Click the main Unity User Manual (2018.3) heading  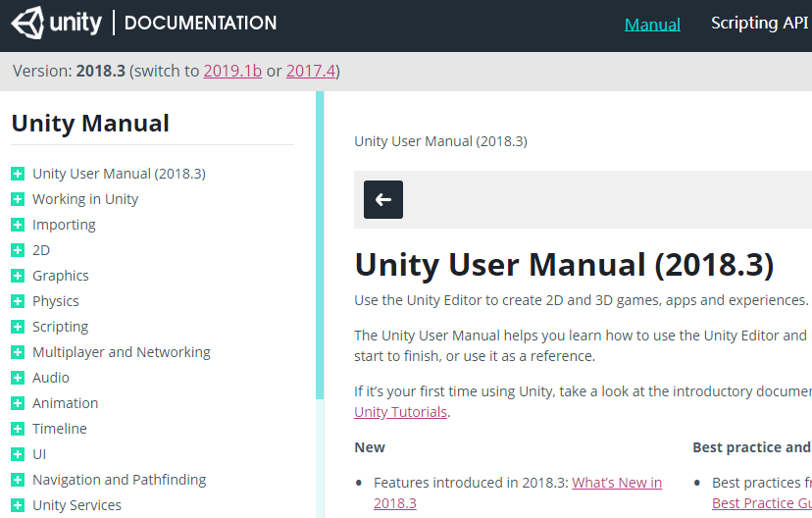[565, 265]
